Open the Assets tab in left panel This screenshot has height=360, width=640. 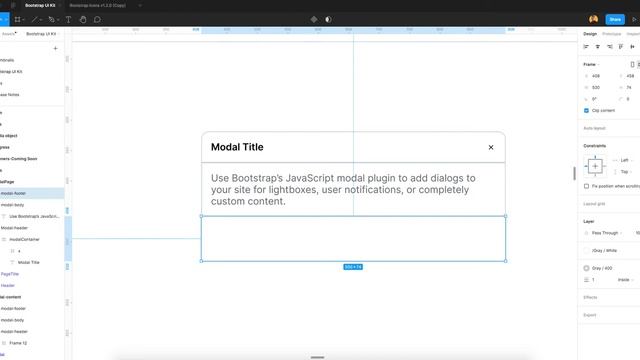9,34
